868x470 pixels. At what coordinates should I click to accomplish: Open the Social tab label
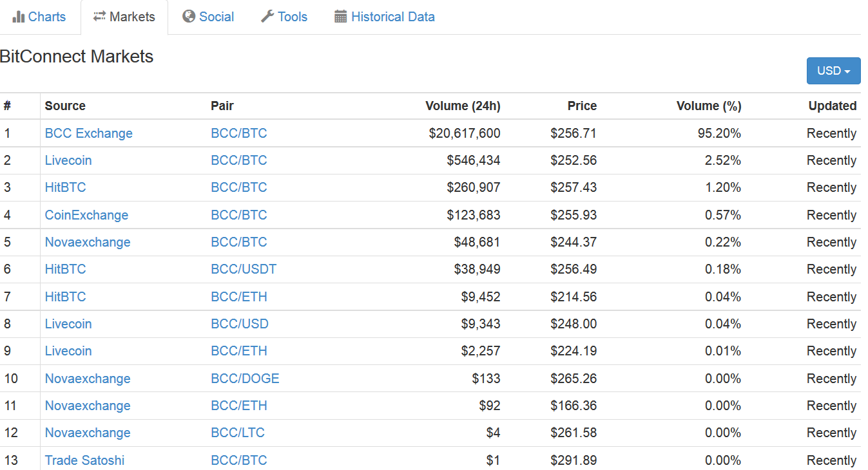217,17
